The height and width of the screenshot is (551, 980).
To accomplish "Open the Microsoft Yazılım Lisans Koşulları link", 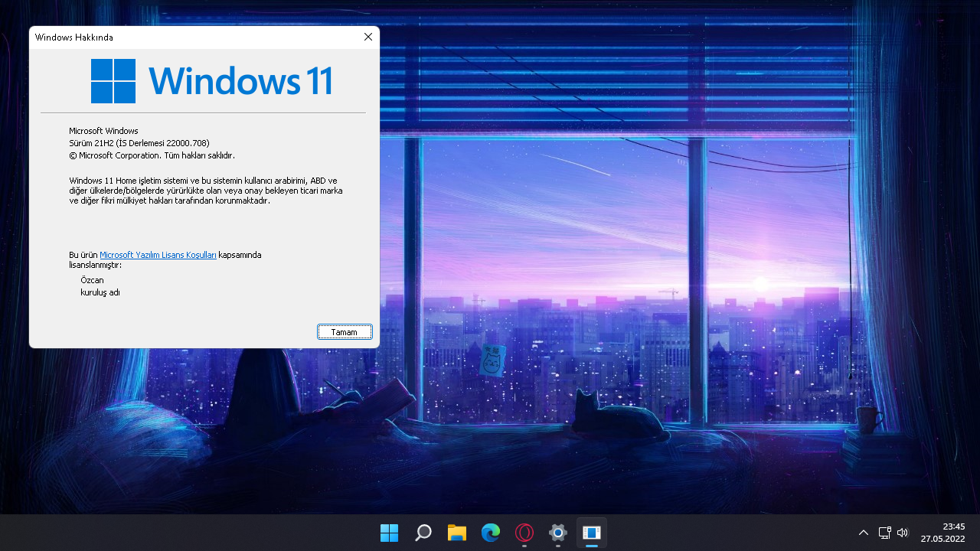I will tap(158, 255).
